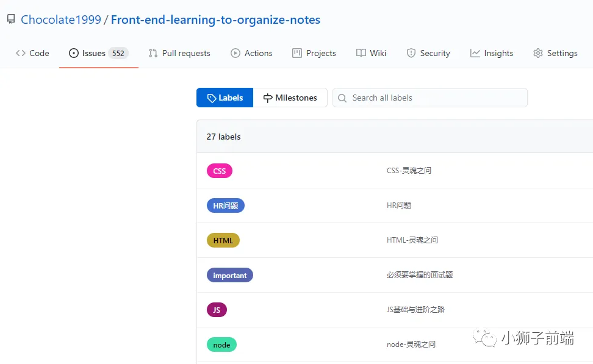This screenshot has width=593, height=364.
Task: Click the Insights graph icon
Action: (475, 53)
